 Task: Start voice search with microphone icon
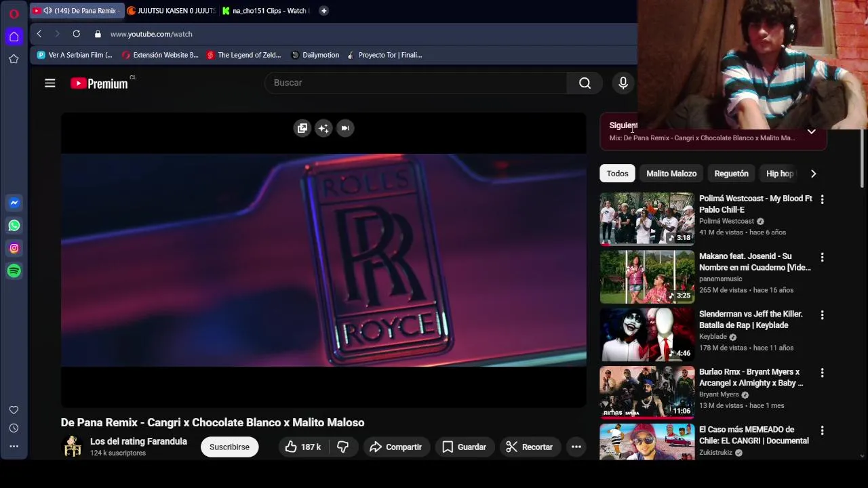[623, 83]
